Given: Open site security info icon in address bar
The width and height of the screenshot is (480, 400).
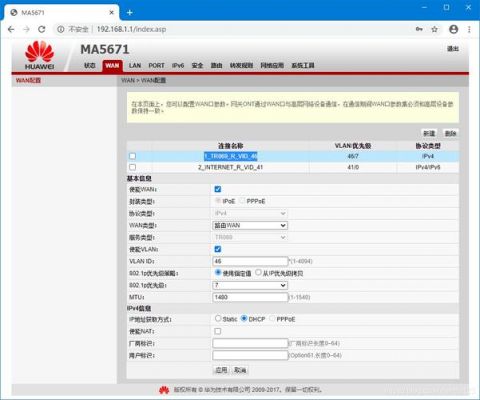Looking at the screenshot, I should (61, 29).
